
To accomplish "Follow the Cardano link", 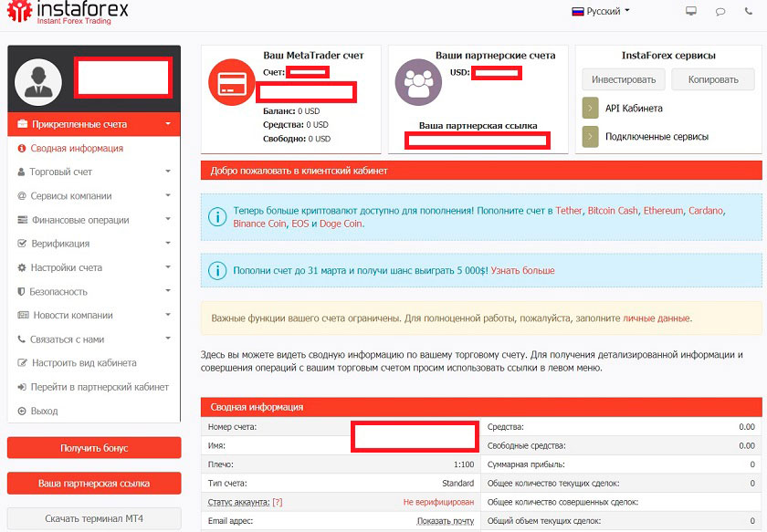I will tap(706, 210).
